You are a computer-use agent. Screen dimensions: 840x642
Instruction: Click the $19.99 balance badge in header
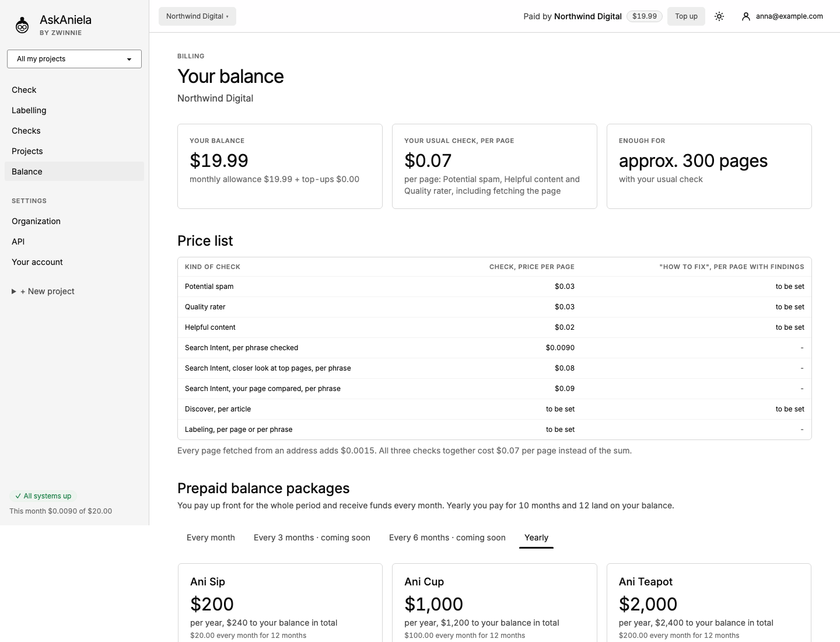(x=645, y=16)
